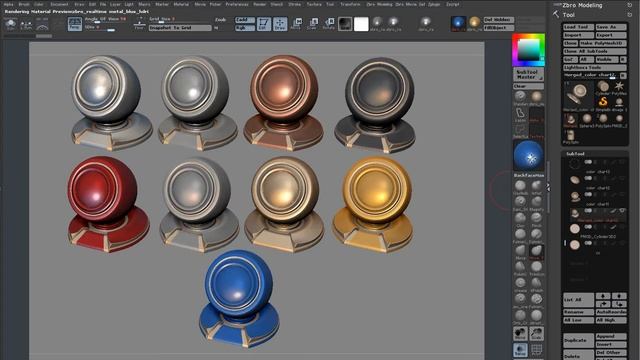
Task: Open the Transform menu
Action: click(x=350, y=4)
